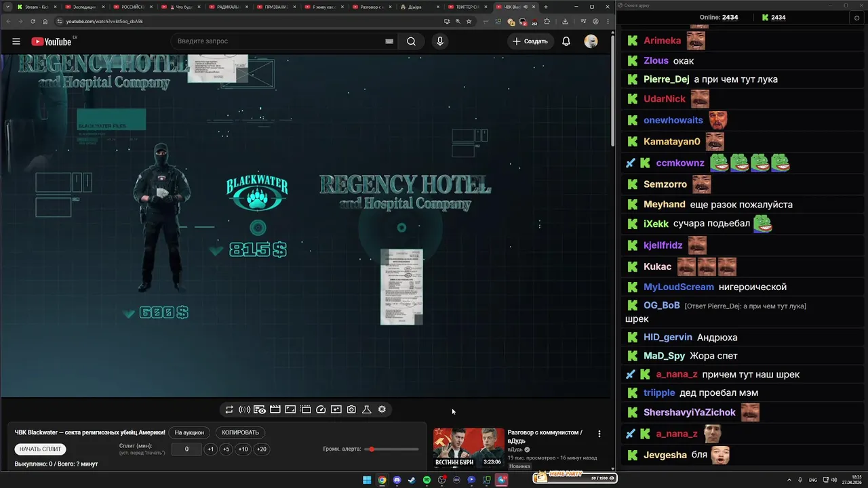Click the На аукцион button
Viewport: 868px width, 488px height.
pyautogui.click(x=189, y=432)
